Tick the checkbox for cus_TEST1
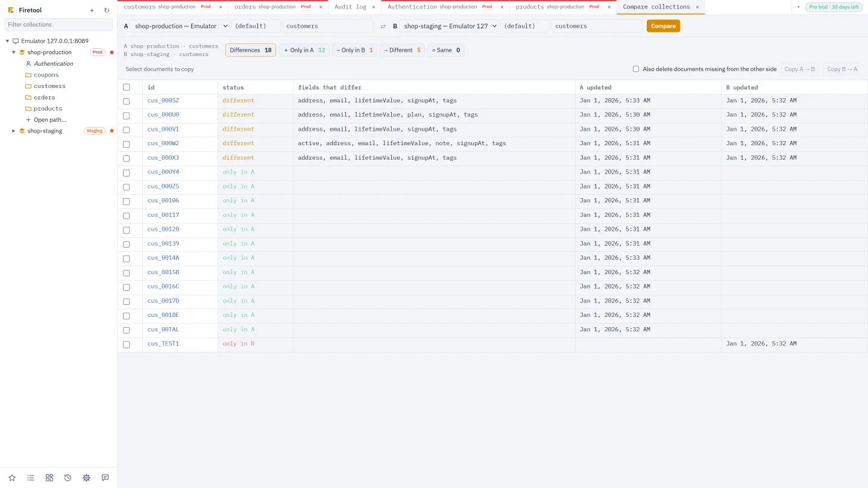Viewport: 868px width, 488px height. click(127, 345)
